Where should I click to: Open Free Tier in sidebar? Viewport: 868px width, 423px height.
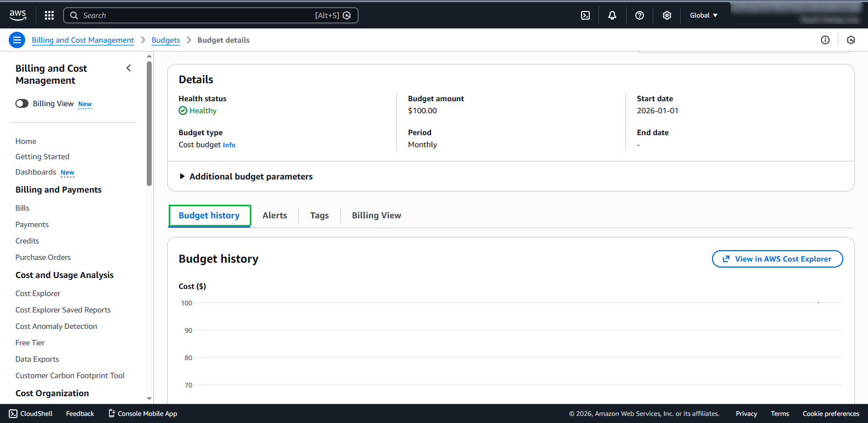(30, 343)
